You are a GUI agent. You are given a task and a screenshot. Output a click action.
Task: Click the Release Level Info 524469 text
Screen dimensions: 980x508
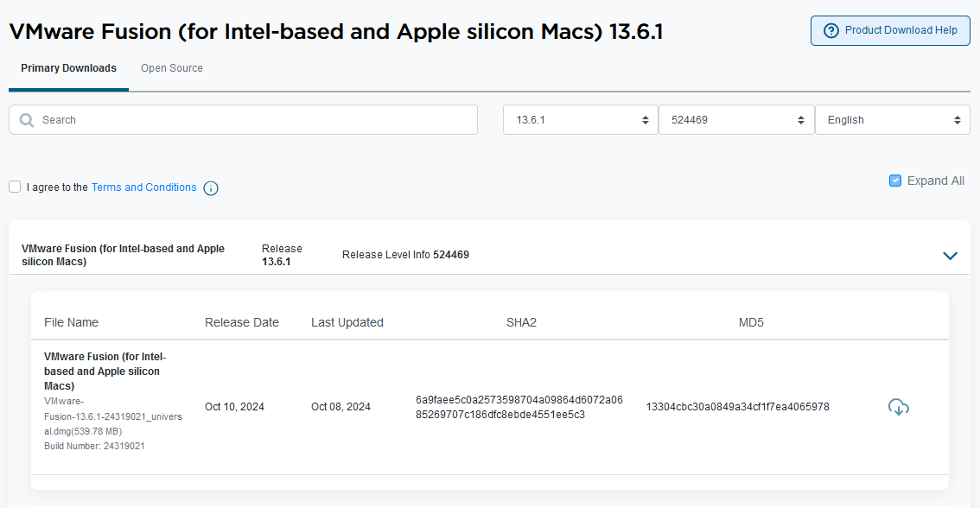tap(405, 255)
